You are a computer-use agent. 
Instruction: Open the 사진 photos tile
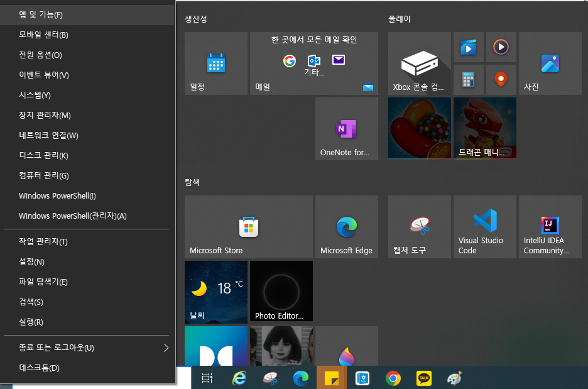[550, 63]
